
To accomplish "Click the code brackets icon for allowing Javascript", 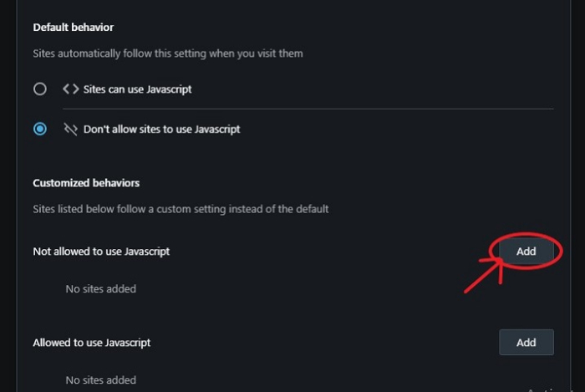I will point(70,89).
